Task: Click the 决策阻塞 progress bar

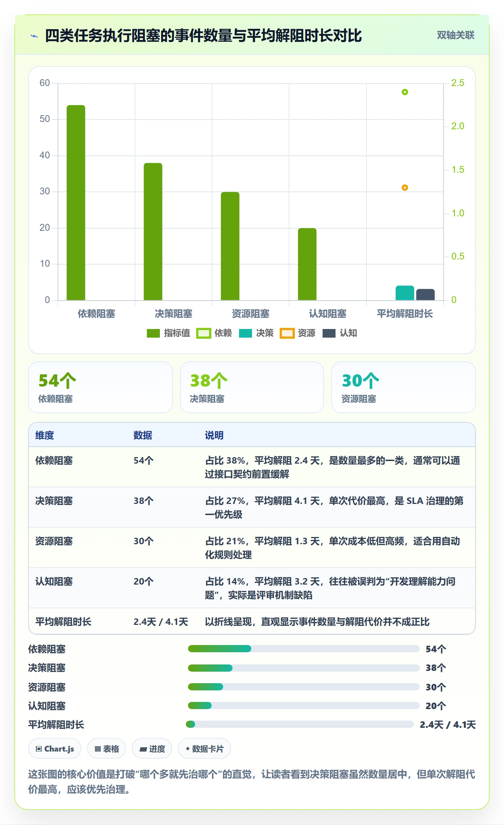Action: [x=303, y=668]
